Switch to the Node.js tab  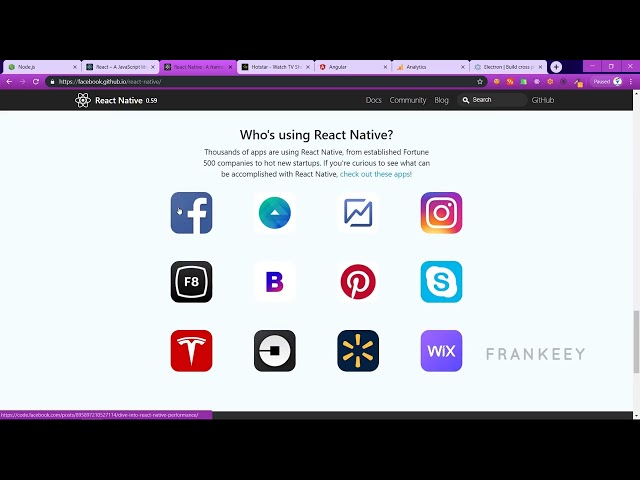(41, 67)
